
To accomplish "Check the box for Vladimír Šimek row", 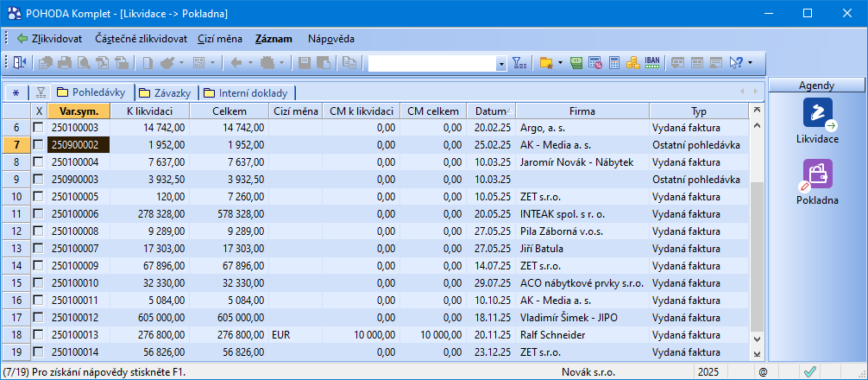I will [x=38, y=318].
